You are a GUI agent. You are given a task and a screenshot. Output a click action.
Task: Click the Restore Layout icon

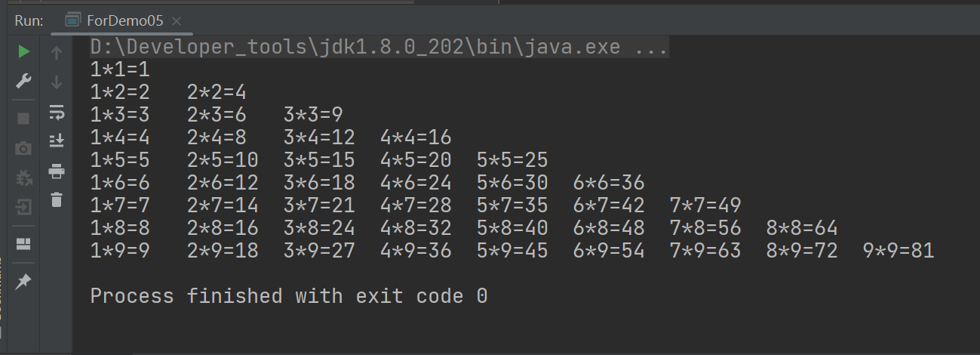point(23,244)
